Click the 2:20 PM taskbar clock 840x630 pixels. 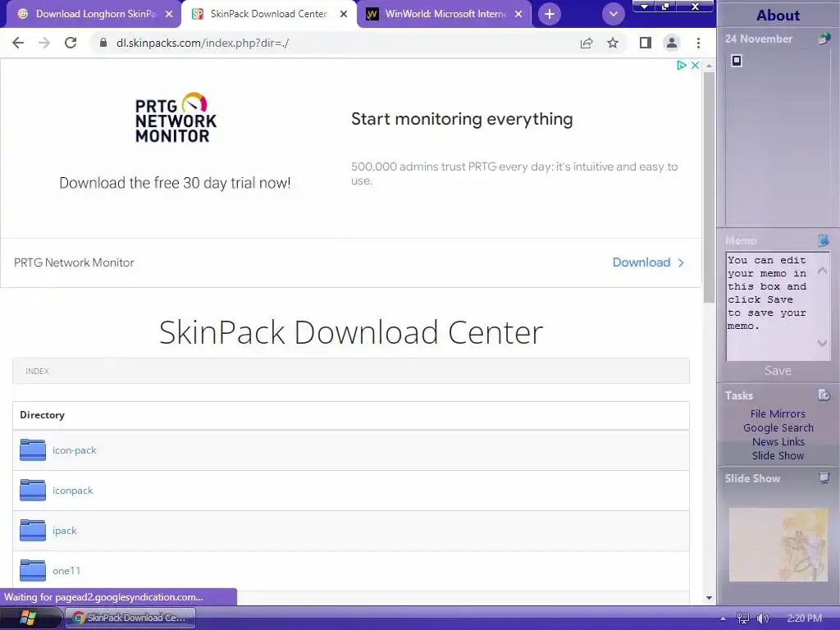(804, 619)
